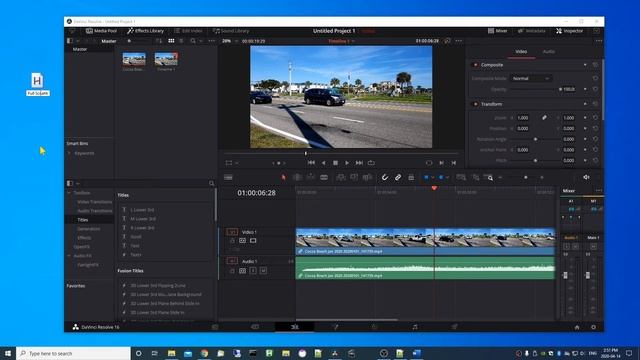
Task: Open Windows Start menu
Action: [x=8, y=353]
